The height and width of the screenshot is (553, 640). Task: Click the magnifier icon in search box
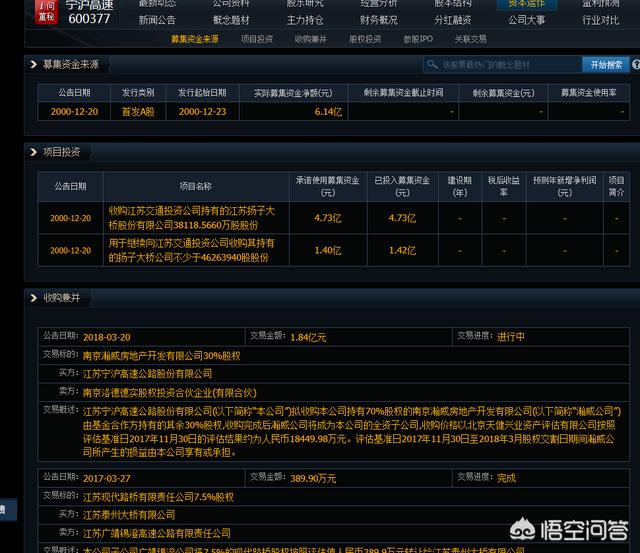tap(433, 65)
